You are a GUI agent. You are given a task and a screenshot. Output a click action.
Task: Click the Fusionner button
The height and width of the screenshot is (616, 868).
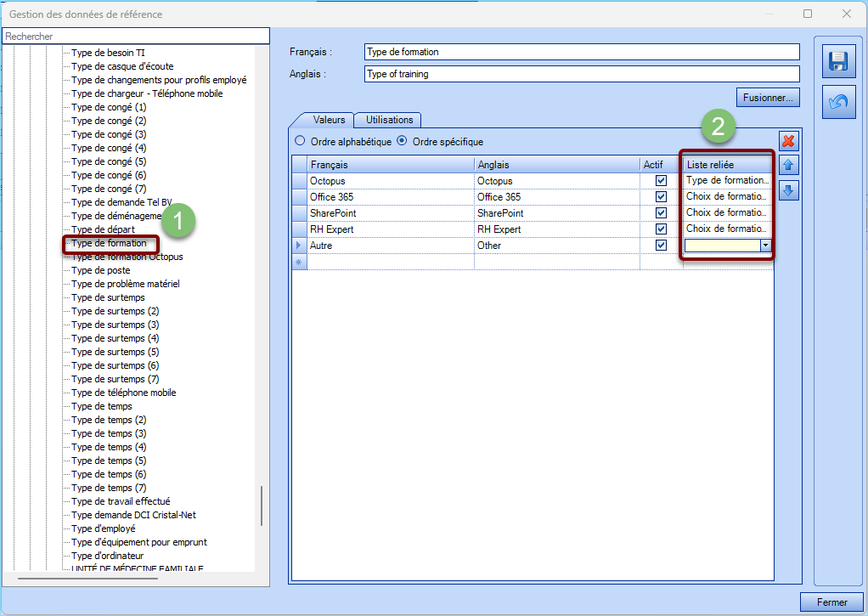tap(768, 98)
